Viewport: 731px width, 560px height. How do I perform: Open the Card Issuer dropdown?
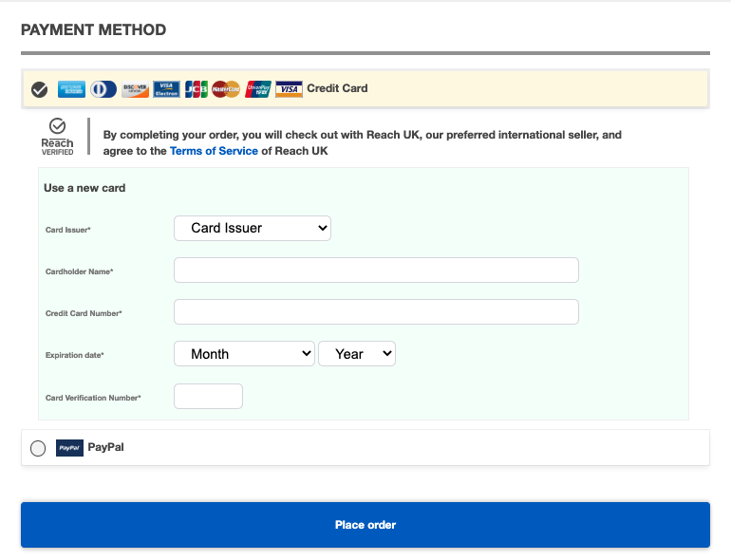tap(253, 228)
